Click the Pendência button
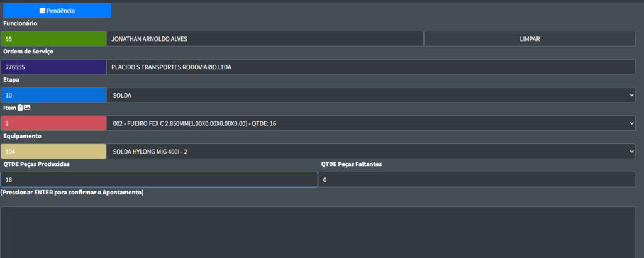 (x=57, y=11)
